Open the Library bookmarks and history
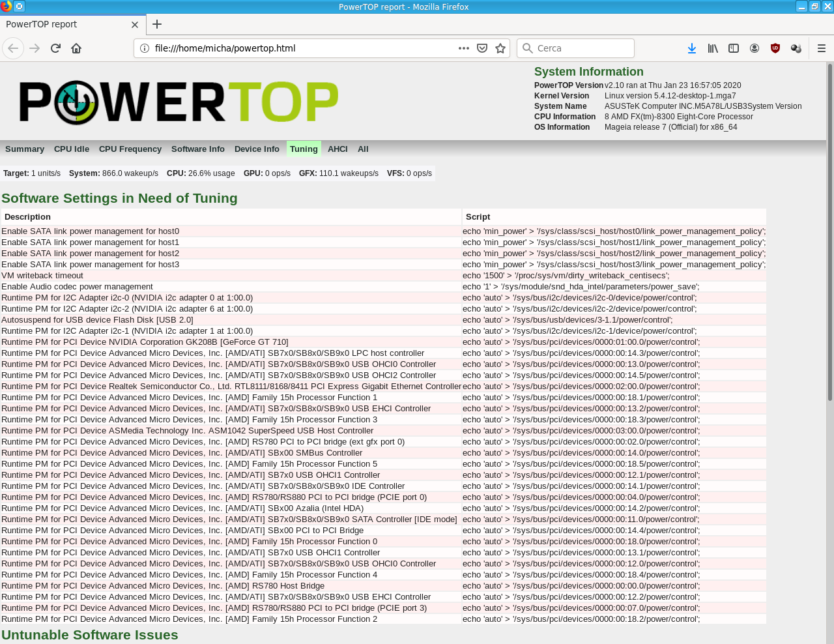Screen dimensions: 834x644 713,48
